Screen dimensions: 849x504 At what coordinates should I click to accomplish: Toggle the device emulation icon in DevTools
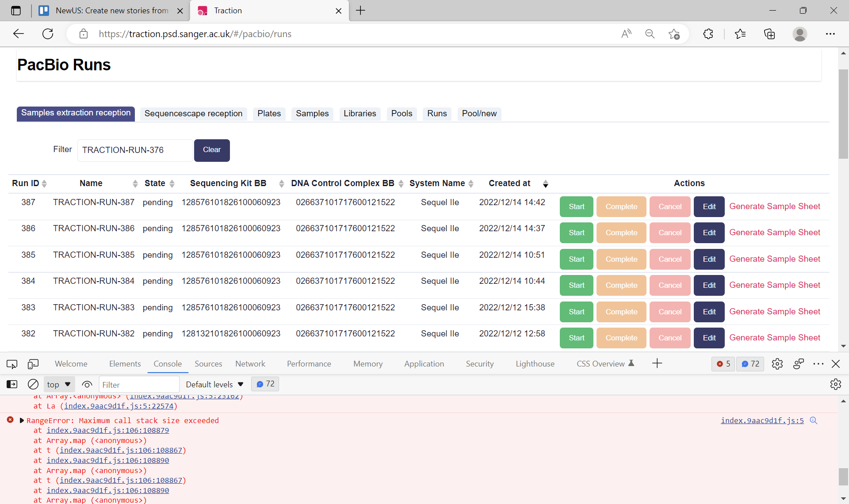pyautogui.click(x=33, y=363)
